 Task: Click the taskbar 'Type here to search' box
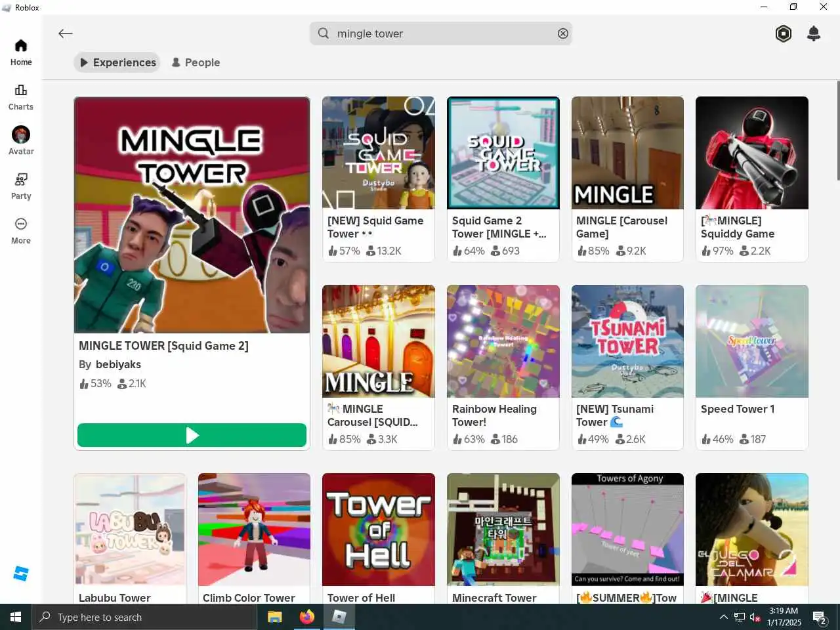point(144,617)
